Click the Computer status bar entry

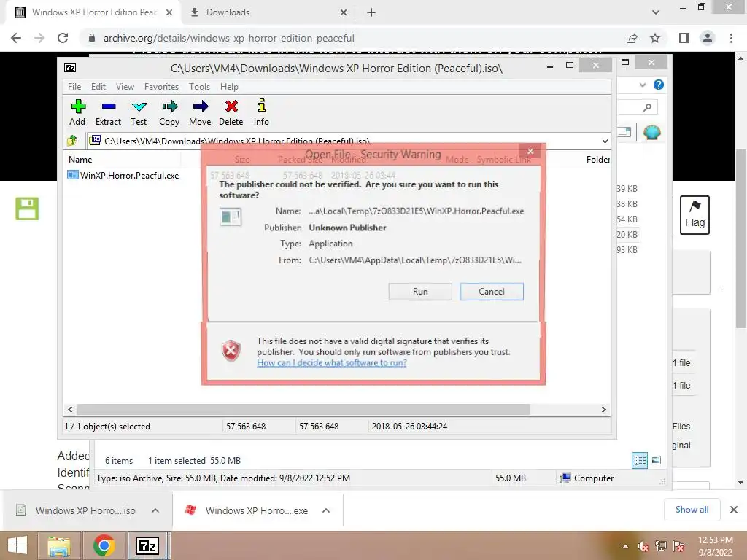(587, 478)
